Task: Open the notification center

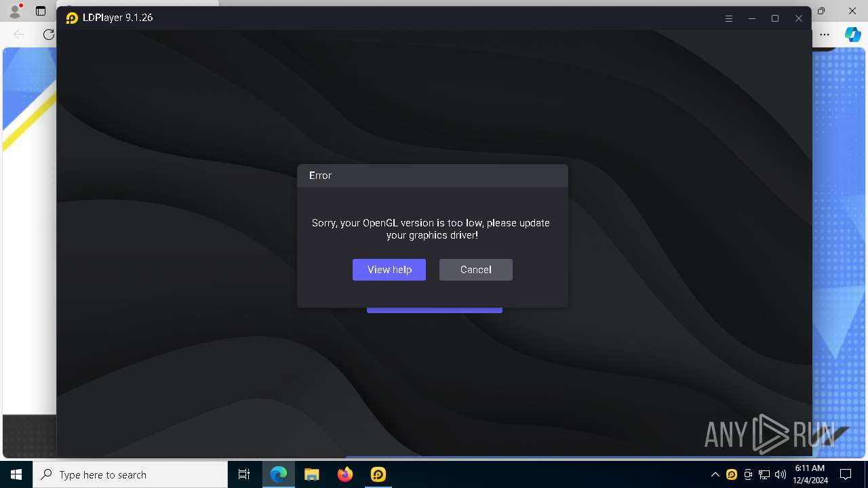Action: coord(846,474)
